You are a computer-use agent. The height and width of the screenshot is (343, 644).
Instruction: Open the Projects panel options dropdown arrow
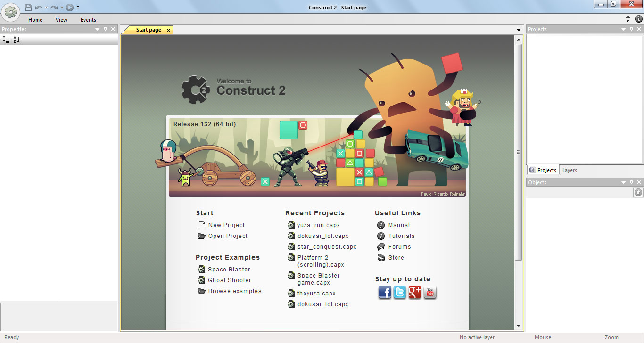point(624,29)
